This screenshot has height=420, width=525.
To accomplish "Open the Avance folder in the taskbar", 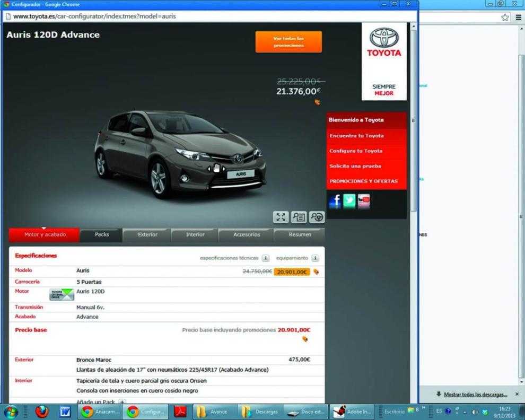I will click(215, 412).
